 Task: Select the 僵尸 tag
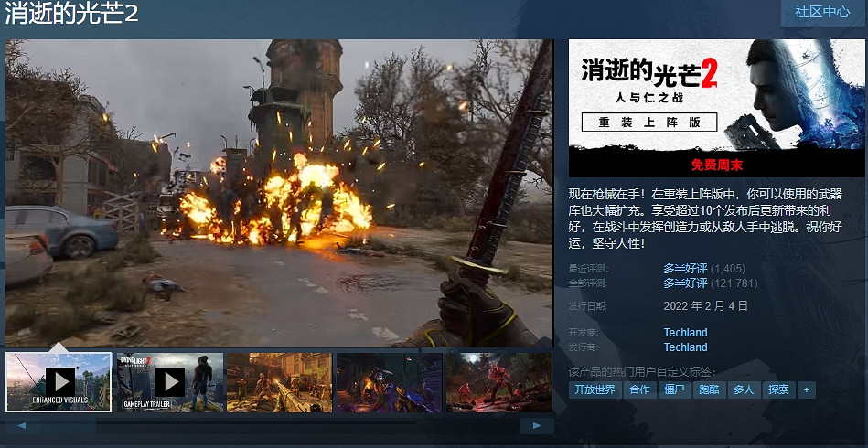674,389
